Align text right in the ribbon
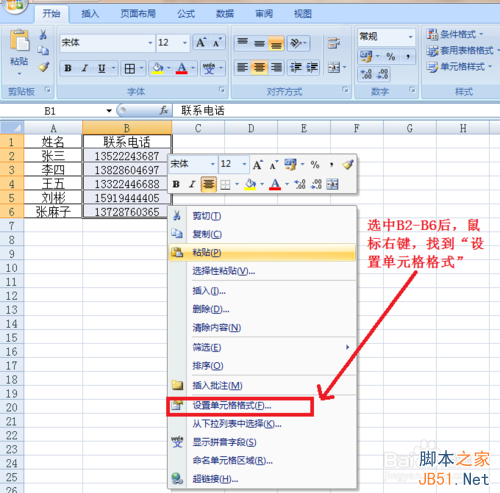 point(276,68)
